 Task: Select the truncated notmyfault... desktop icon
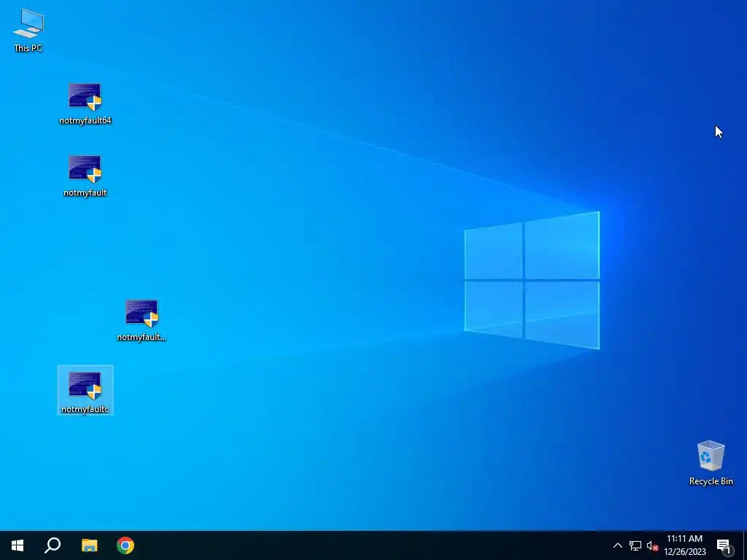[x=142, y=320]
